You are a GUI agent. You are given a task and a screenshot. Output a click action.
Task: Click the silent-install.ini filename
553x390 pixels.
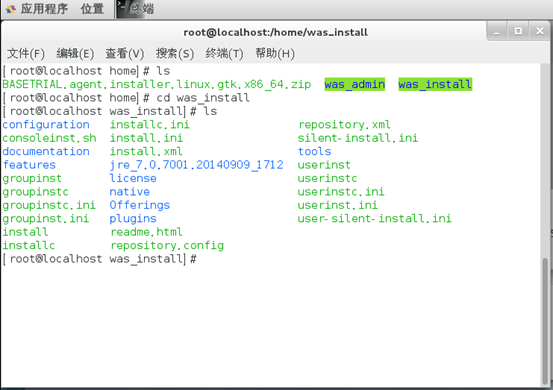tap(358, 138)
